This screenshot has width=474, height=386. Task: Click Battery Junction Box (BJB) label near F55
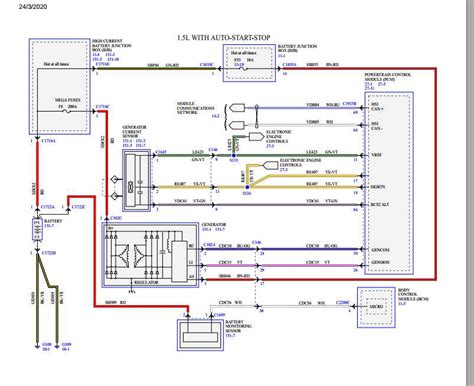coord(297,48)
